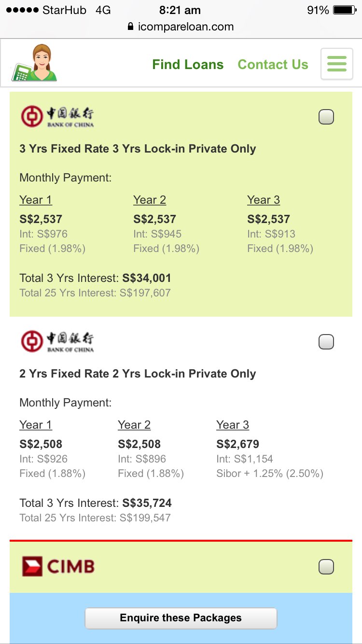
Task: Click Year 3 link in 3 Yrs package
Action: click(264, 200)
